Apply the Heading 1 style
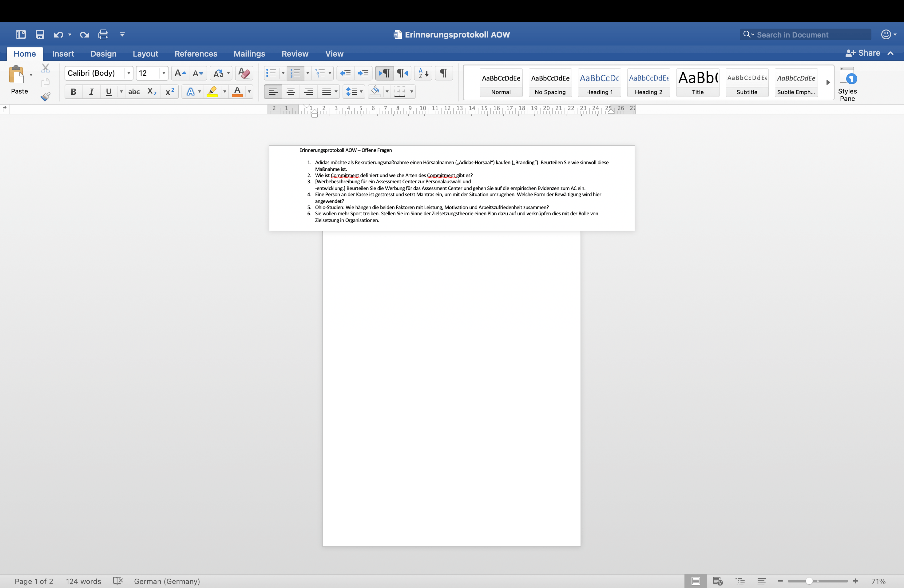 point(599,82)
